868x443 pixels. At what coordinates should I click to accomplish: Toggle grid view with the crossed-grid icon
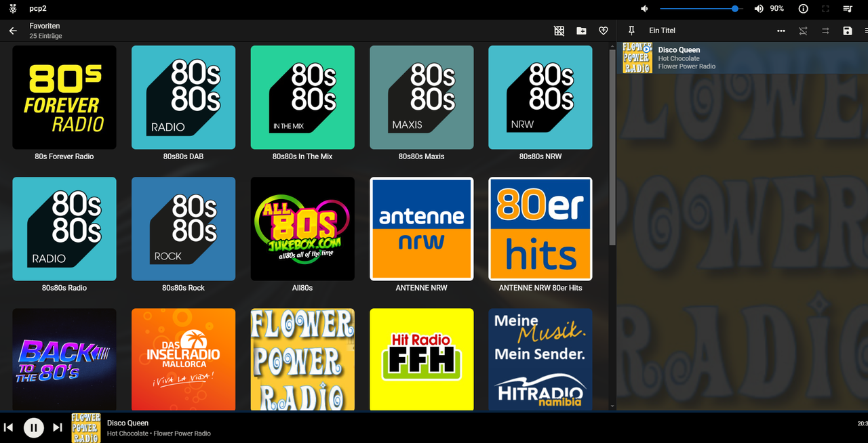tap(559, 30)
